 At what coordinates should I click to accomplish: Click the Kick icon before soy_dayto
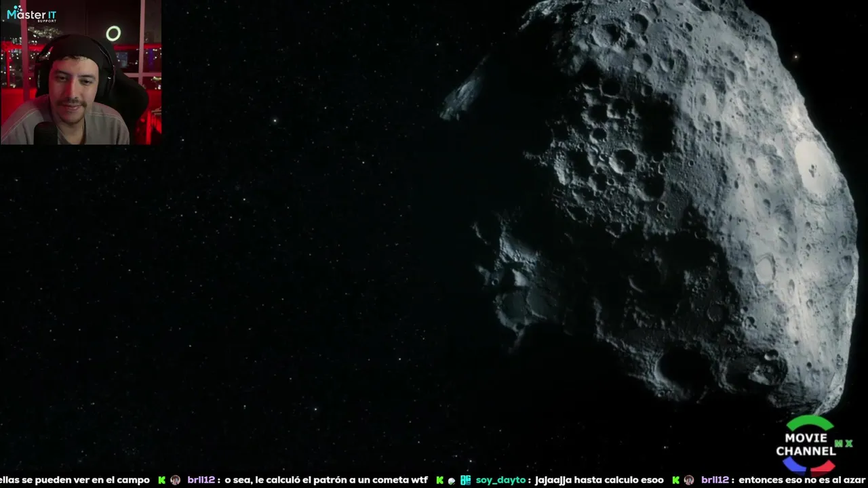coord(440,480)
